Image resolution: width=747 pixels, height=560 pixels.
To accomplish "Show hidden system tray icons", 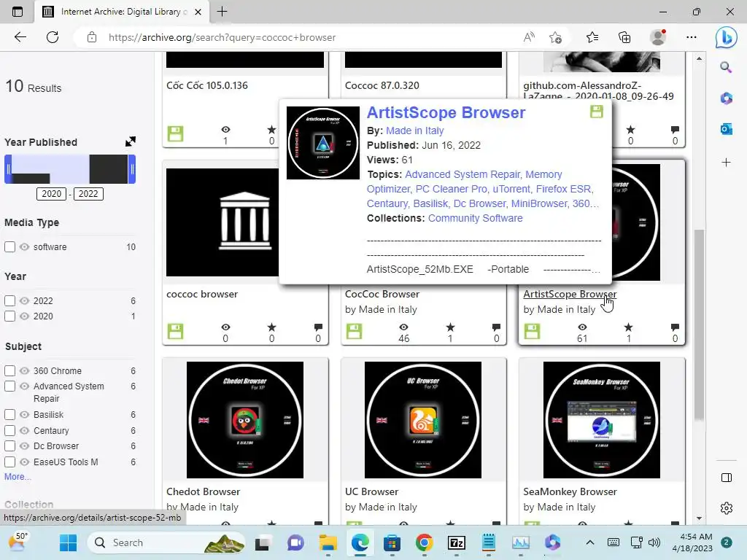I will (589, 542).
